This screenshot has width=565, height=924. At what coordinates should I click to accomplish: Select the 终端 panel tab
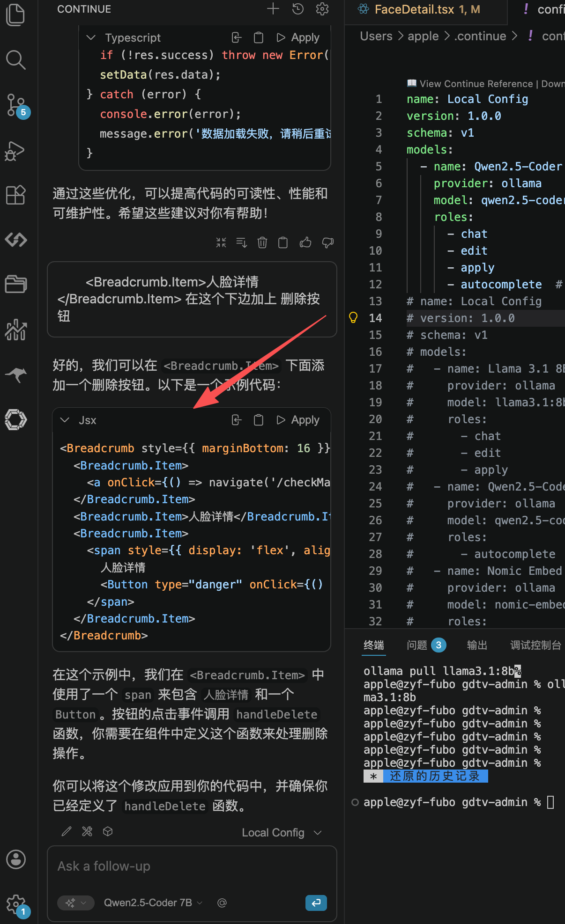pyautogui.click(x=373, y=645)
